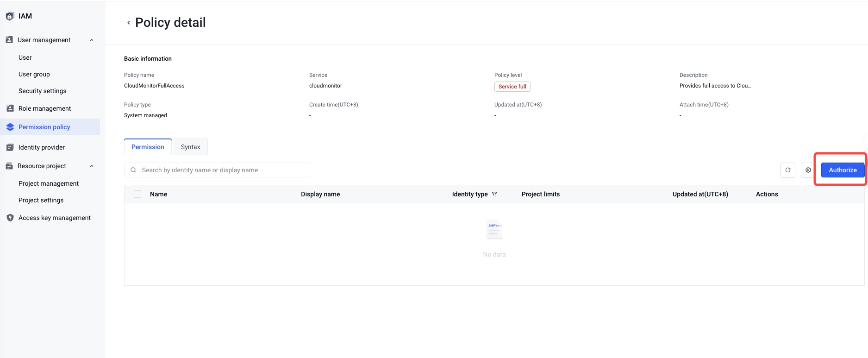
Task: Click the Identity type filter icon
Action: (x=494, y=194)
